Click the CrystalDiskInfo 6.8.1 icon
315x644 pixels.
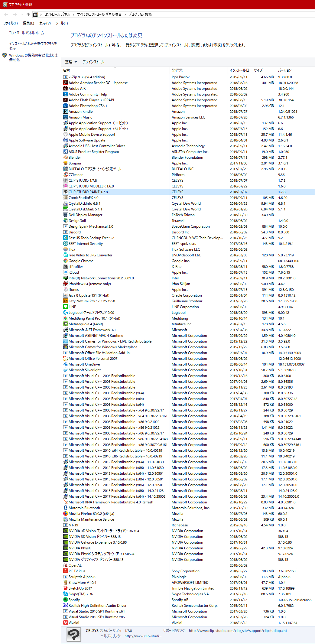click(65, 203)
